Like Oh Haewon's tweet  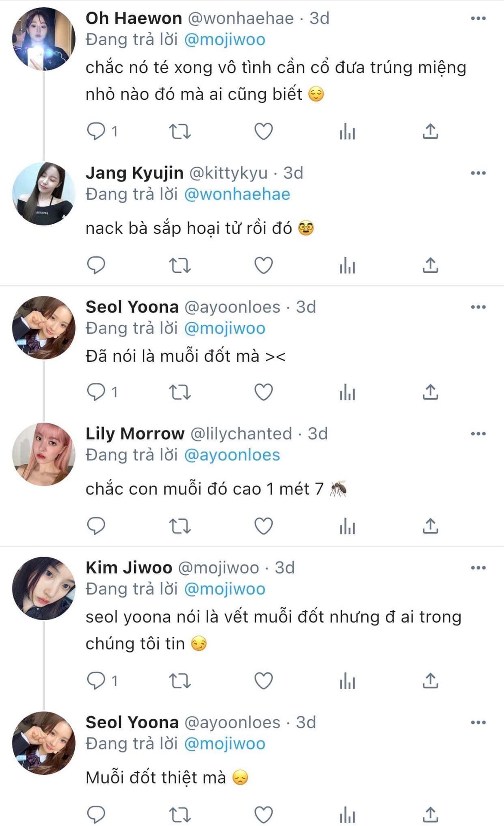coord(264,131)
